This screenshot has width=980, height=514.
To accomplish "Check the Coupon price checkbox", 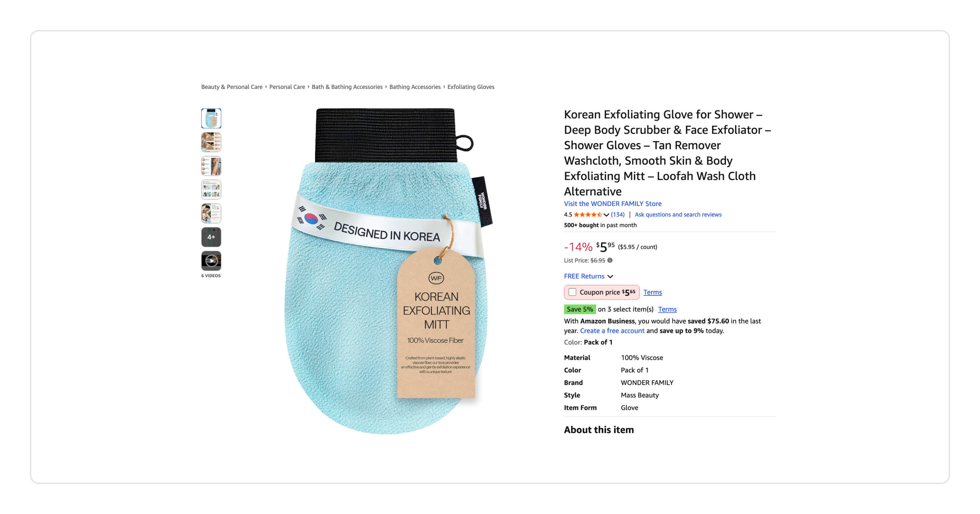I will pyautogui.click(x=572, y=292).
